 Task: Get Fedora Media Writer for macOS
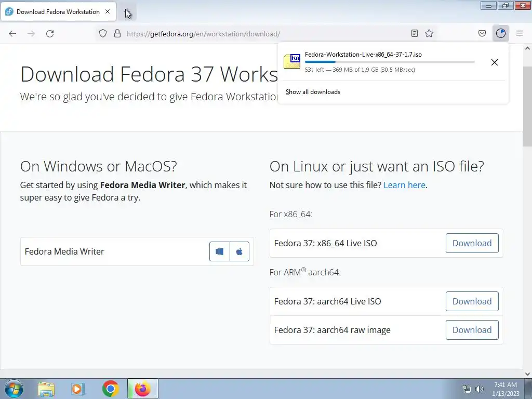click(240, 251)
